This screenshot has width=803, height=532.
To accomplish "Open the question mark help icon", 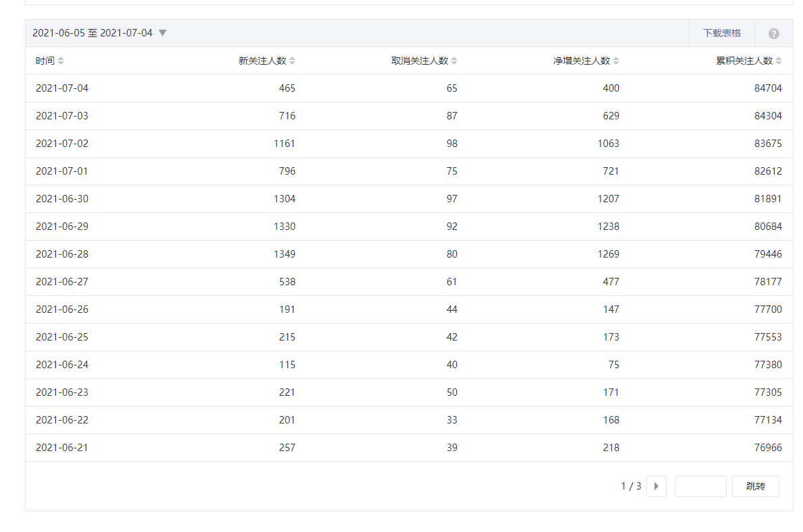I will click(773, 34).
